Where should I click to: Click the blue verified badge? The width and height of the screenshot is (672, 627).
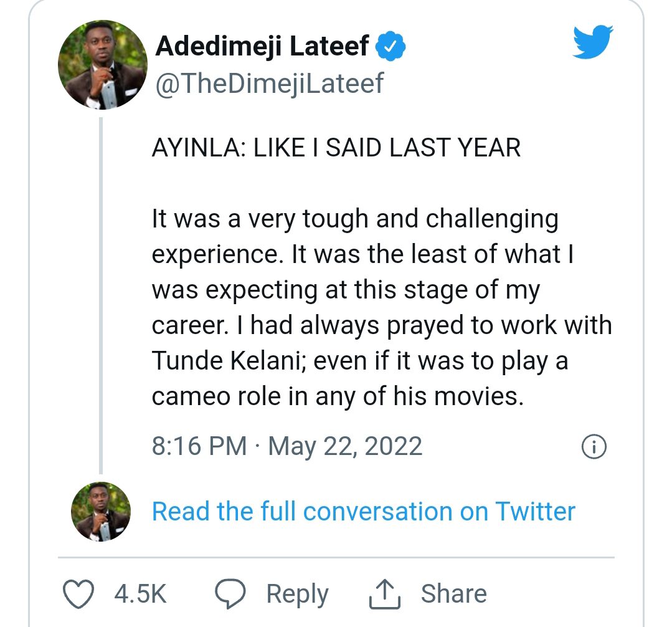[x=392, y=45]
